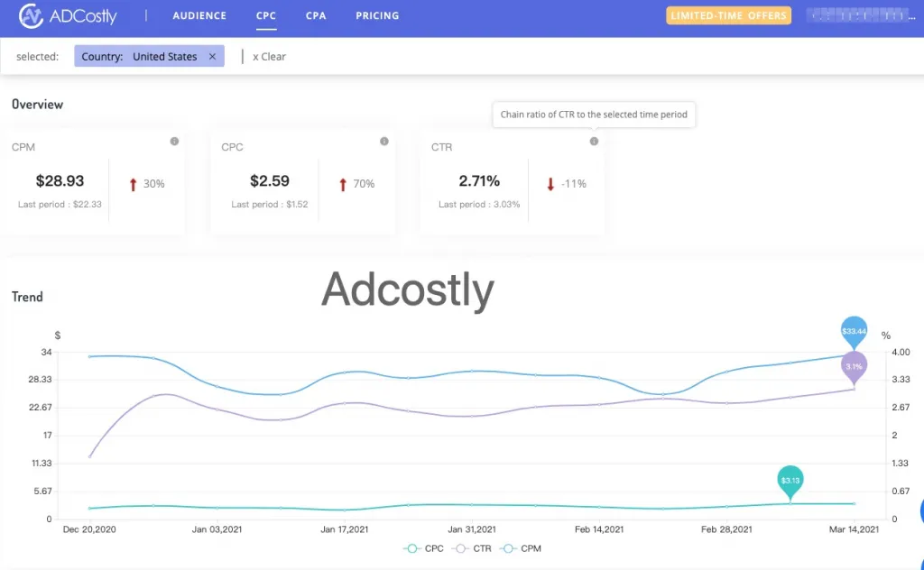Click the ADCostly logo icon
The image size is (924, 570).
(31, 15)
